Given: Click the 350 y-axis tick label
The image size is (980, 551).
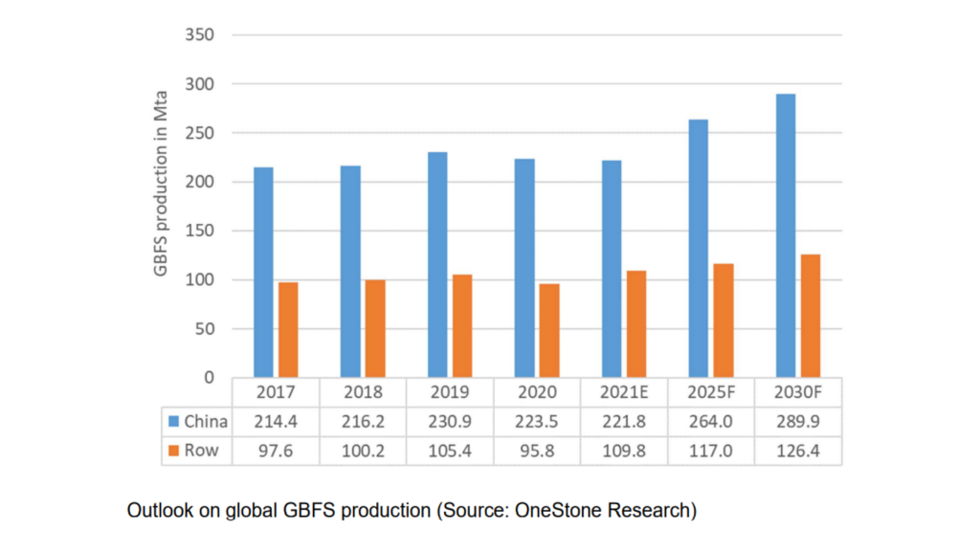Looking at the screenshot, I should (201, 35).
